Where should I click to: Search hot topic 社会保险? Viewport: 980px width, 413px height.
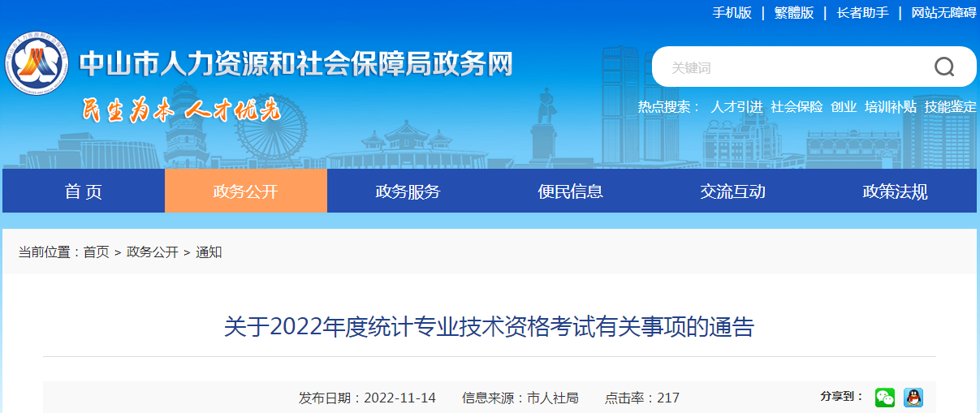point(797,107)
